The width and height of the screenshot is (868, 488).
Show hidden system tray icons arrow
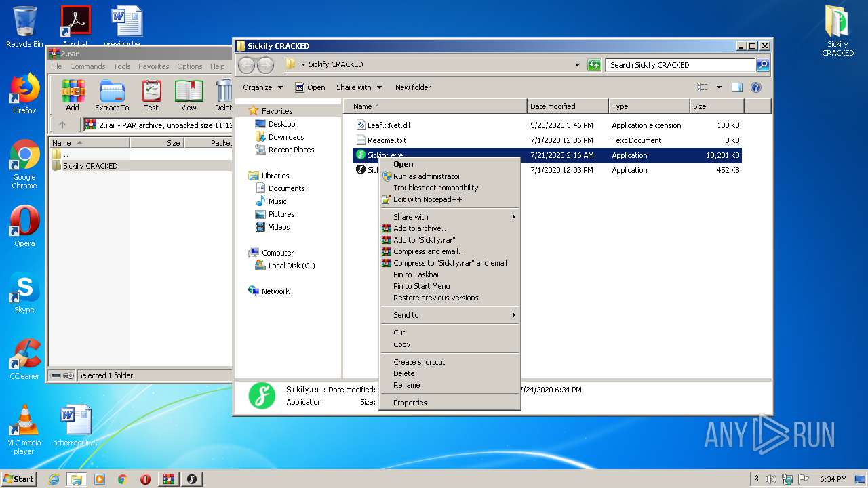(757, 479)
